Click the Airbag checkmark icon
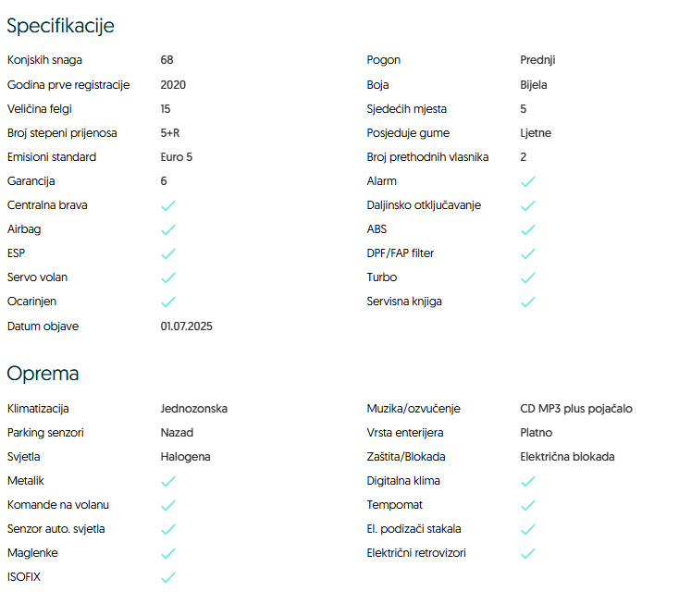This screenshot has width=679, height=616. point(167,229)
